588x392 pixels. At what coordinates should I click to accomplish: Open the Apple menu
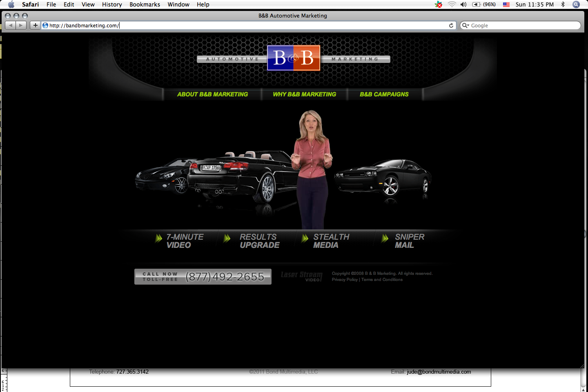tap(11, 4)
